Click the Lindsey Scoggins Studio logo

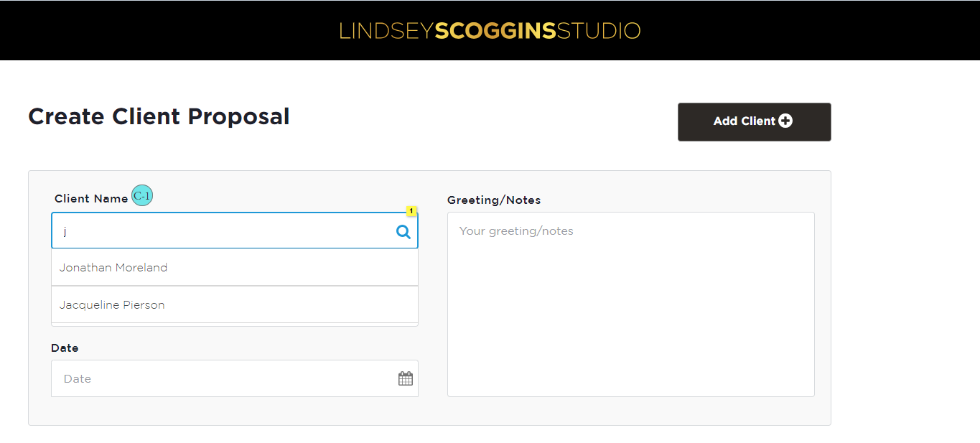pyautogui.click(x=490, y=31)
